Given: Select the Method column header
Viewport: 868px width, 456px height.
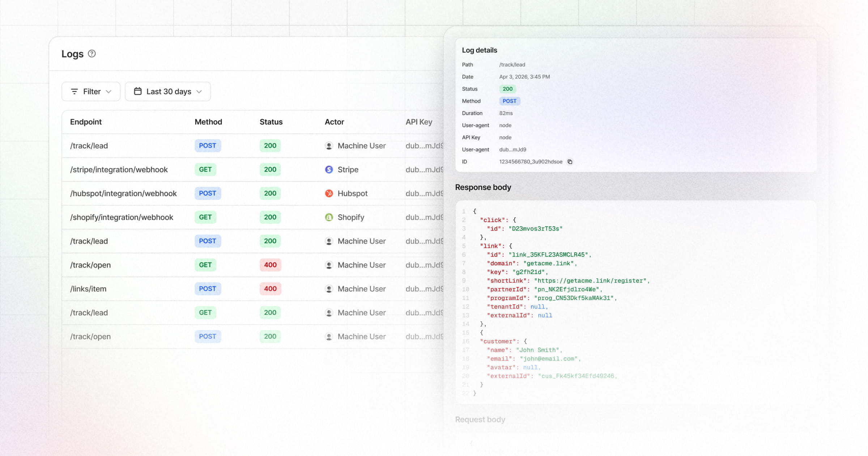Looking at the screenshot, I should pos(208,122).
